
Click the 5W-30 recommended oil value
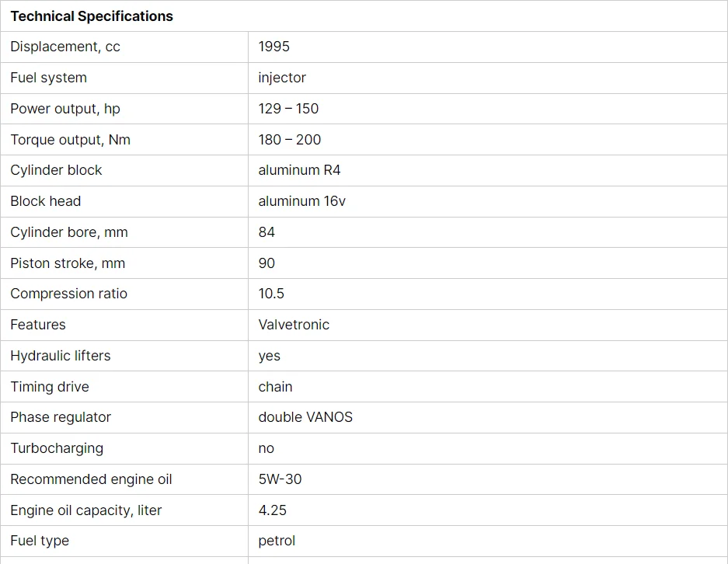click(280, 479)
